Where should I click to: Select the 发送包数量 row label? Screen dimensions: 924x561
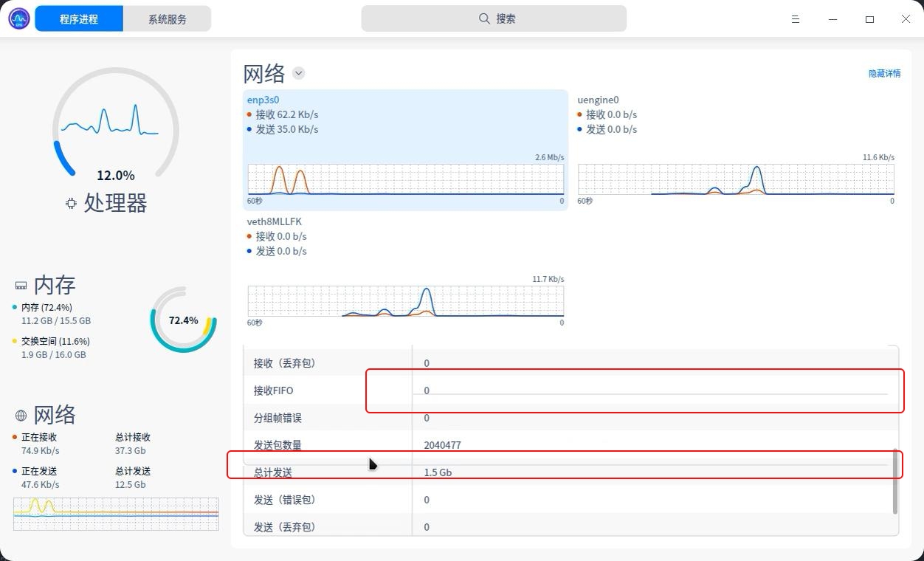coord(277,445)
